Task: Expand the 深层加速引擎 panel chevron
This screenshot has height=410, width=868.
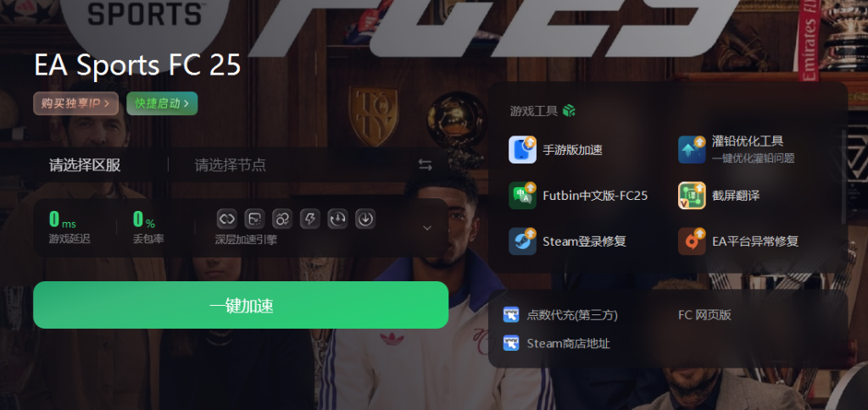Action: pyautogui.click(x=427, y=228)
